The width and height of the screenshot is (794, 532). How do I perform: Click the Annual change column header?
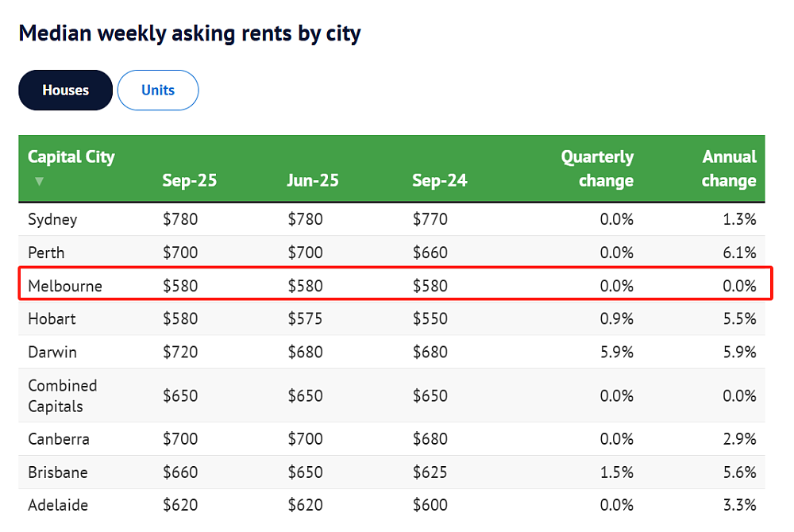click(x=729, y=168)
